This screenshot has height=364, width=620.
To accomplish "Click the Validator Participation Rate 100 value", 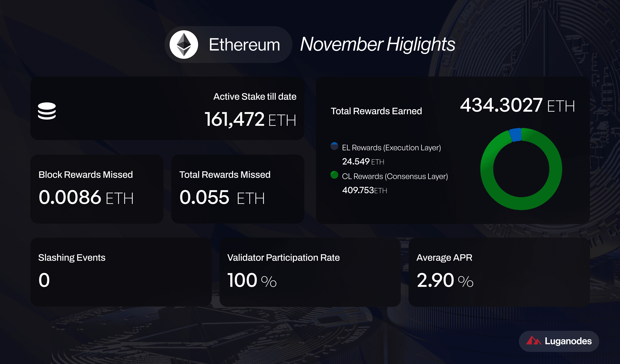I will click(x=252, y=280).
